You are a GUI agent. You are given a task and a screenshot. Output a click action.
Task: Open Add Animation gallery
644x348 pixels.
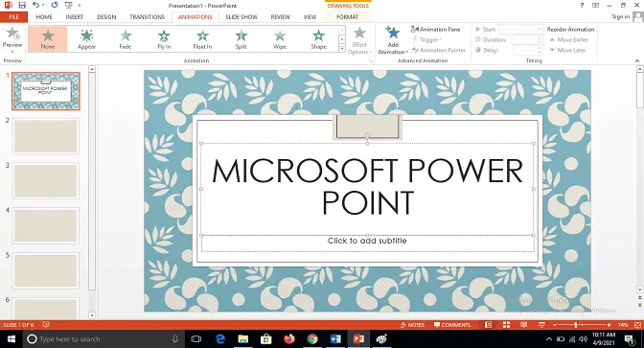click(x=393, y=40)
